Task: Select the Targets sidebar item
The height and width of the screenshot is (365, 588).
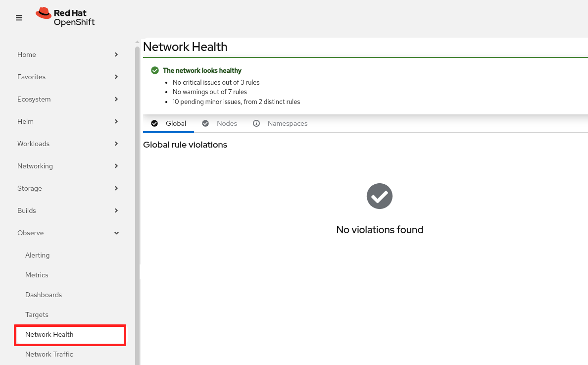Action: 37,314
